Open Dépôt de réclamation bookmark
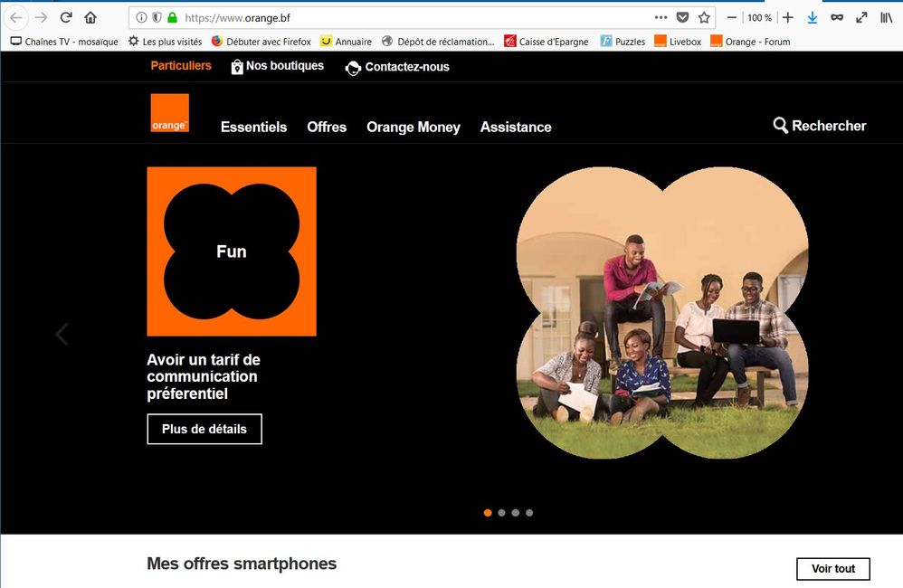This screenshot has width=903, height=588. pyautogui.click(x=438, y=42)
